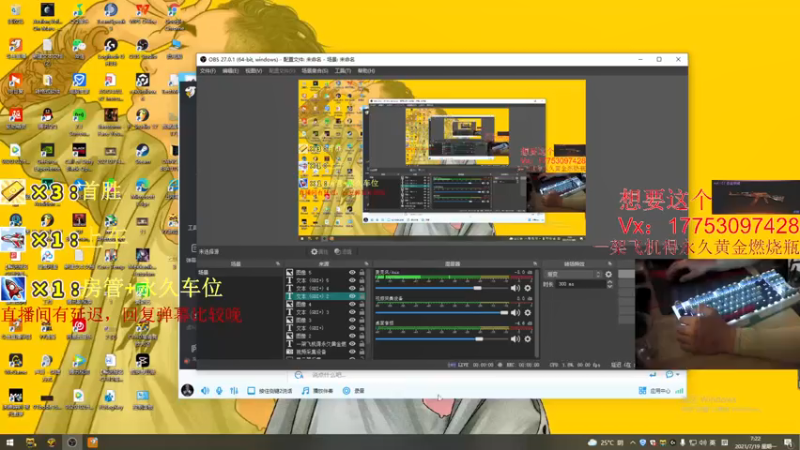Viewport: 800px width, 450px height.
Task: Increase the transition duration with up arrow
Action: coord(609,282)
